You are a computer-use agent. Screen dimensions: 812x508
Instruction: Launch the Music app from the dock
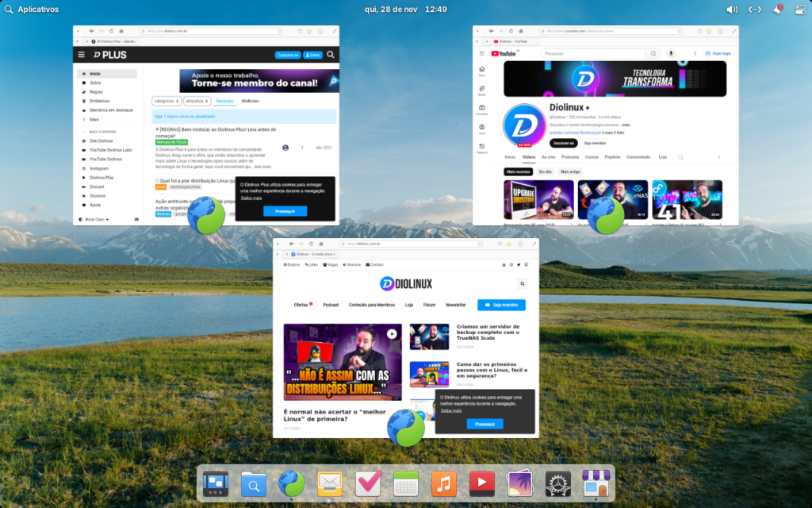pyautogui.click(x=444, y=483)
